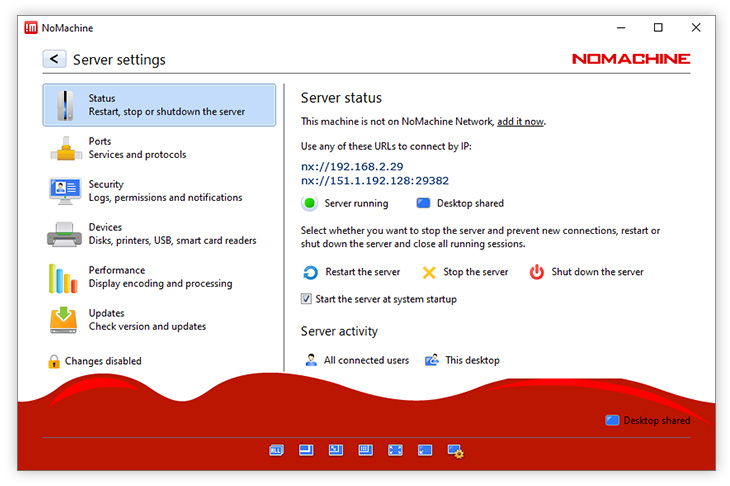Click the 'add it now' link
The image size is (730, 486).
520,122
